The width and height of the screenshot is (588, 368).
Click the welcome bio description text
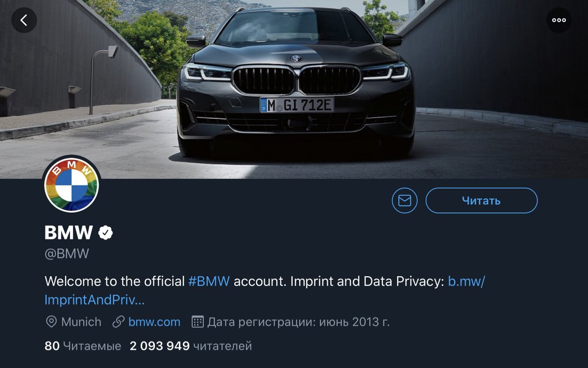tap(265, 290)
